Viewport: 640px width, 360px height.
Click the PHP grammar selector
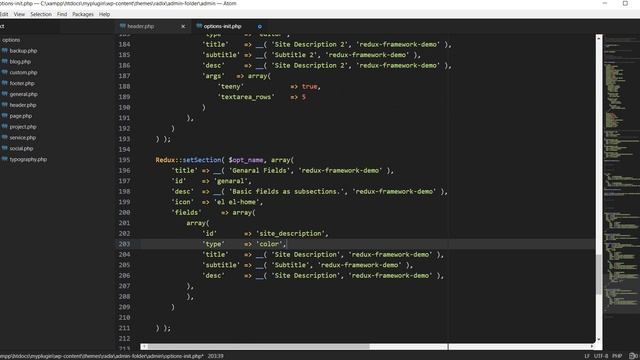(x=617, y=356)
